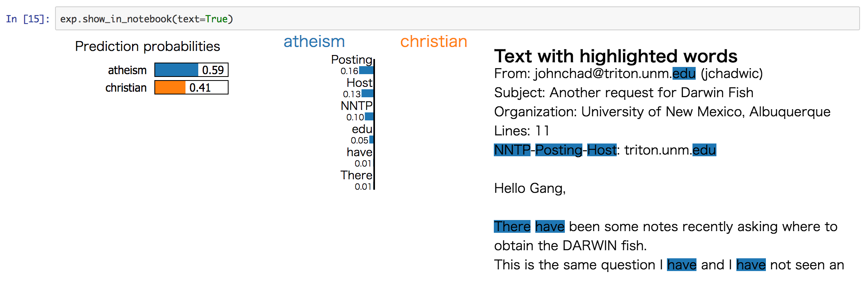868x283 pixels.
Task: Select the In [15] cell prompt
Action: point(28,19)
